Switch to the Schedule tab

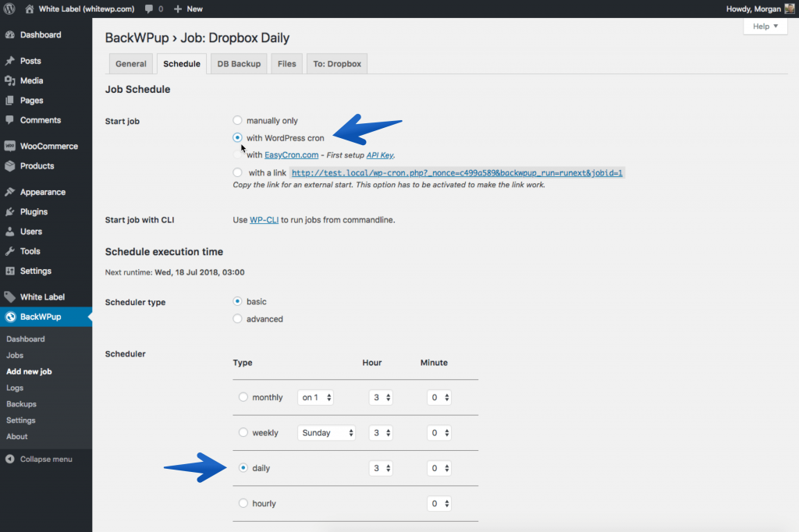181,64
